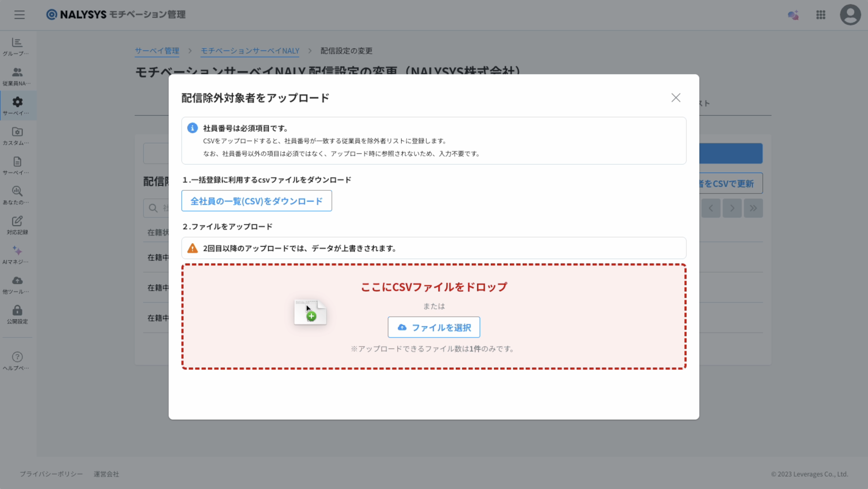Click the upload limit note text

[x=433, y=349]
